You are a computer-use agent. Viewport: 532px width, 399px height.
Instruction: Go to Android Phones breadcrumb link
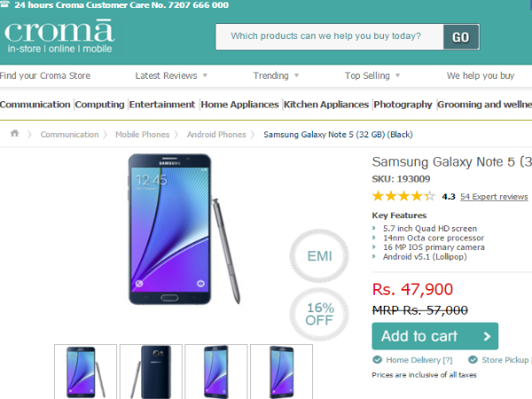click(x=215, y=135)
